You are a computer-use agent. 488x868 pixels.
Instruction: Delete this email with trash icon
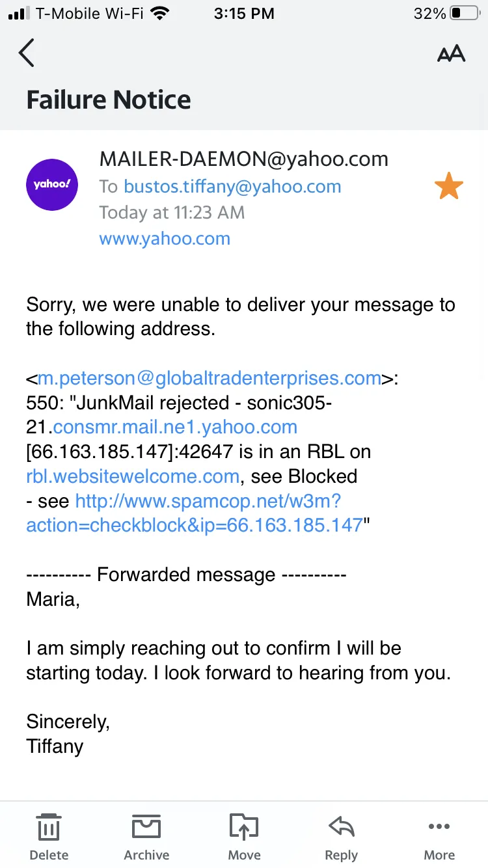click(49, 838)
